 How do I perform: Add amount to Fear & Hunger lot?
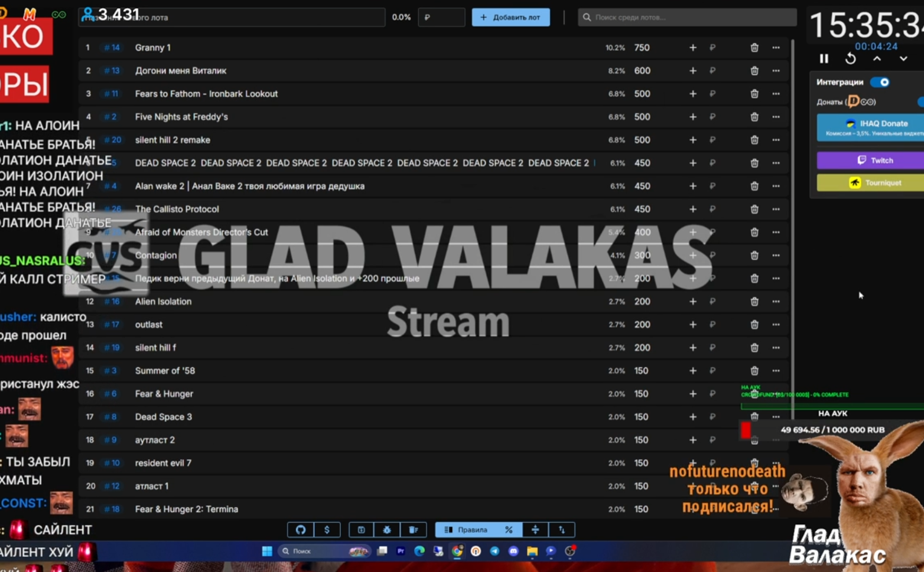(693, 394)
